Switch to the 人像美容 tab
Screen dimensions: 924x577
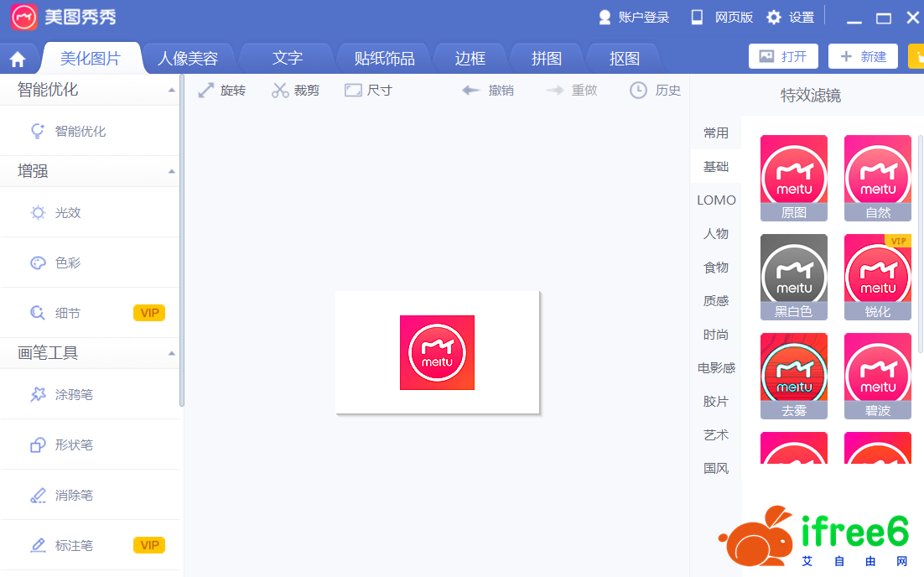(x=188, y=59)
